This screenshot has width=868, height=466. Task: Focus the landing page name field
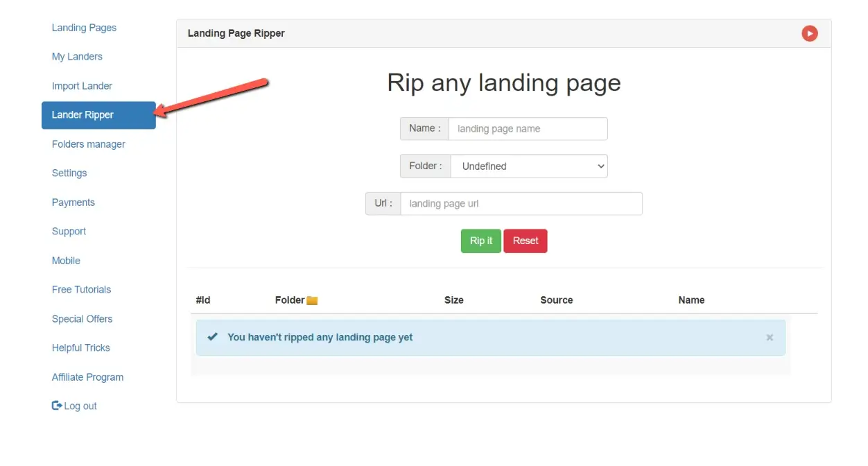(528, 129)
